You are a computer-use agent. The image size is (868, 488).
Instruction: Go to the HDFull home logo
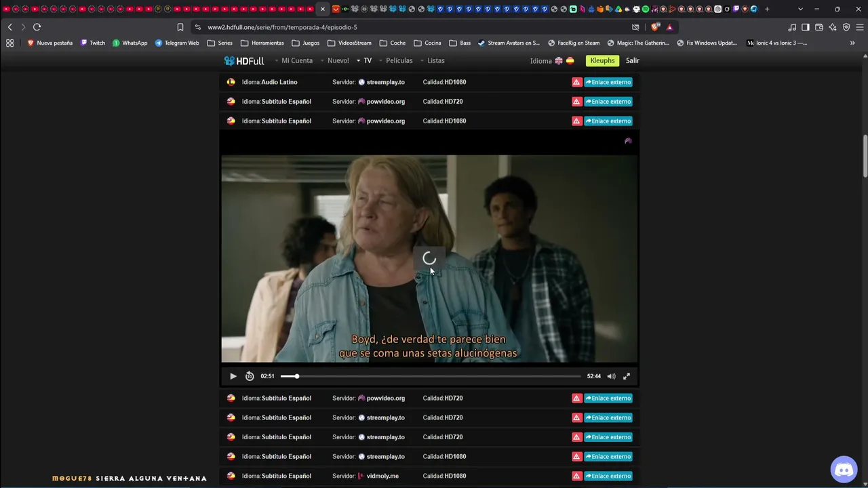pyautogui.click(x=244, y=61)
